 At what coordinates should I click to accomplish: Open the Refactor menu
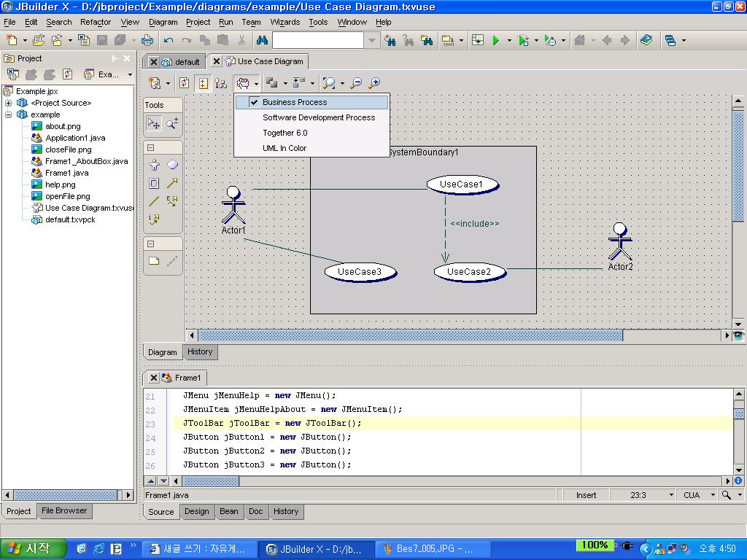(96, 22)
